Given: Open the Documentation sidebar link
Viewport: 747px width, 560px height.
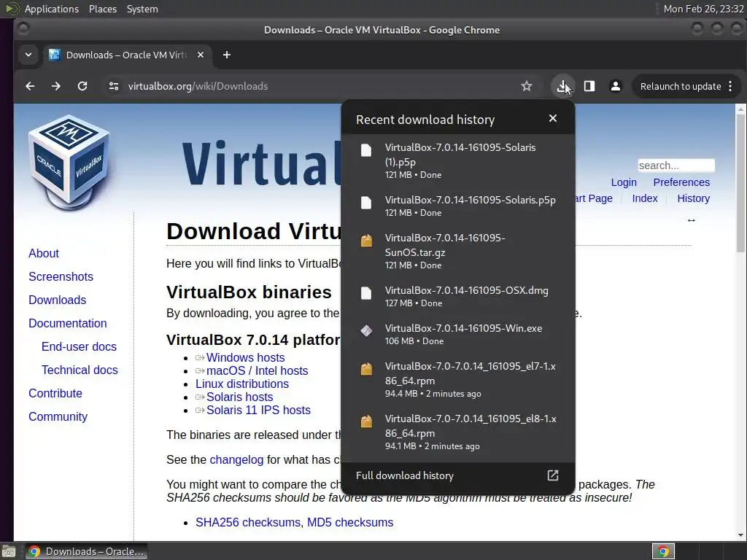Looking at the screenshot, I should tap(67, 323).
